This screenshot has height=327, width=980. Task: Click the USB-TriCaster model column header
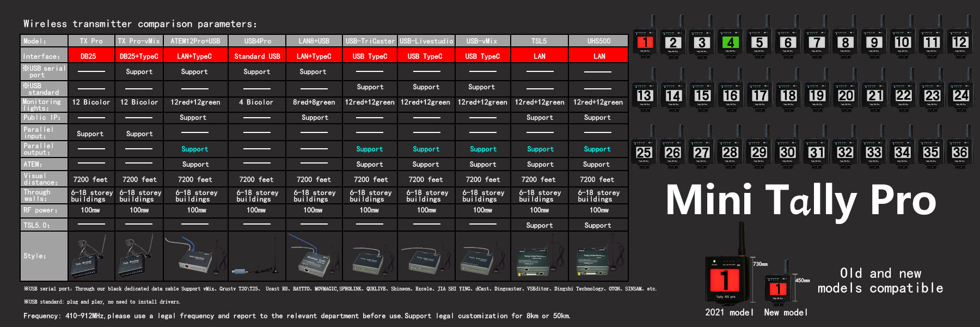(x=370, y=41)
